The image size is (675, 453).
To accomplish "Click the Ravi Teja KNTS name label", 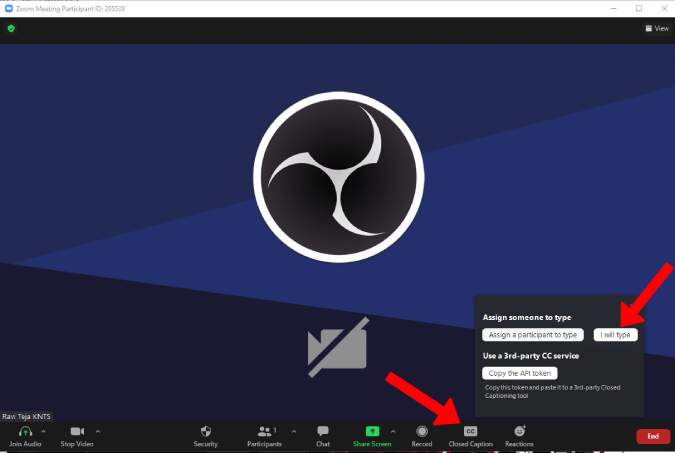I will [x=26, y=416].
